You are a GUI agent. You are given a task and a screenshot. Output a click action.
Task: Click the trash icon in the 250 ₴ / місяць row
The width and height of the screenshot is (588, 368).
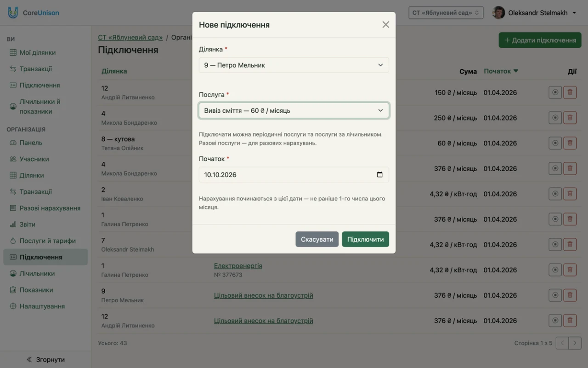tap(570, 118)
